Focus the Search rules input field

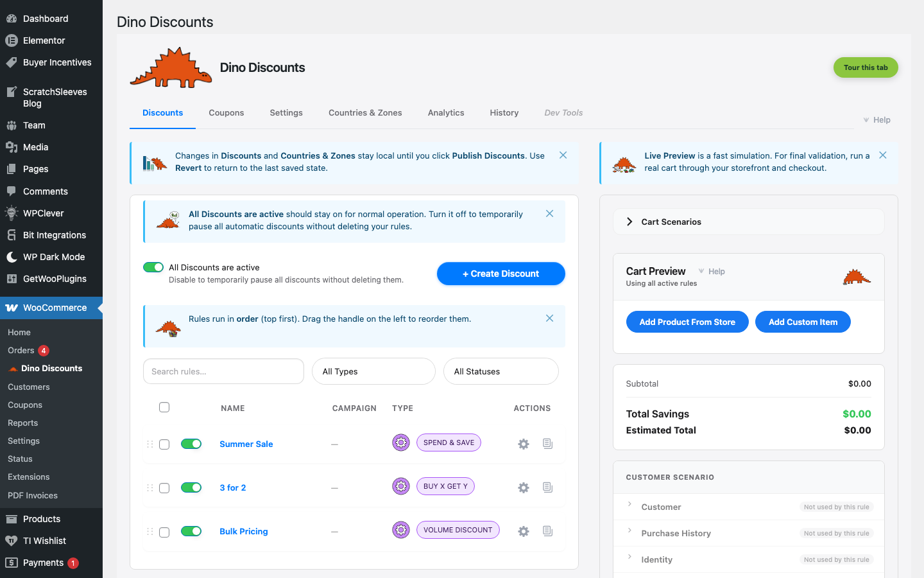pos(223,371)
